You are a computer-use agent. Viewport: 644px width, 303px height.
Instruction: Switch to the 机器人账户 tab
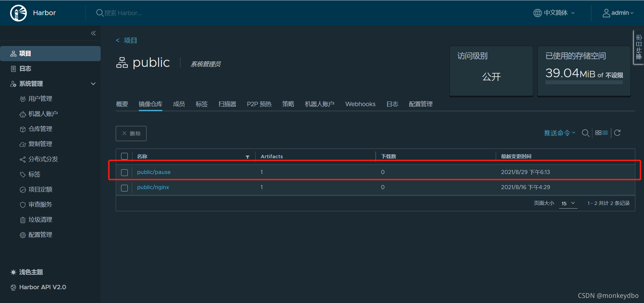320,104
